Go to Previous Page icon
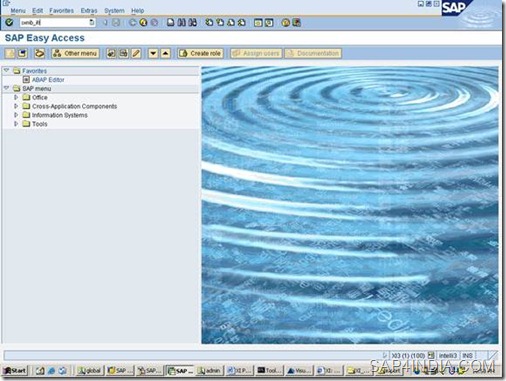This screenshot has width=506, height=381. point(220,23)
